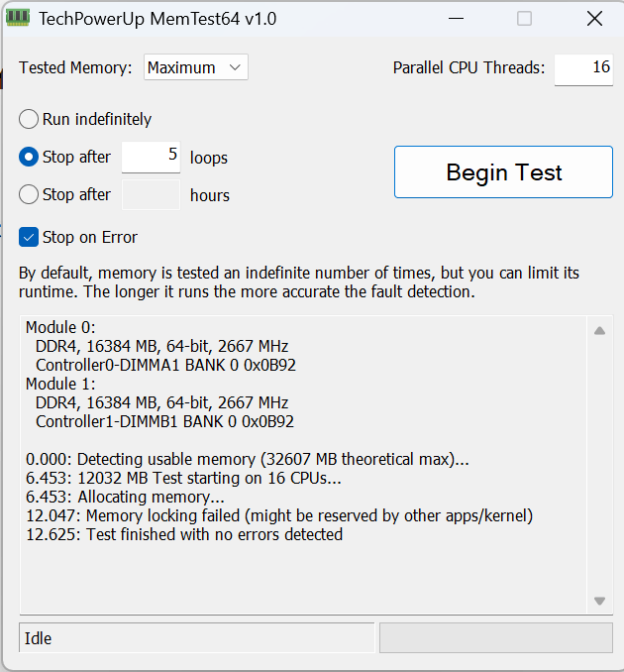Viewport: 624px width, 672px height.
Task: Minimize the MemTest64 window
Action: 457,19
